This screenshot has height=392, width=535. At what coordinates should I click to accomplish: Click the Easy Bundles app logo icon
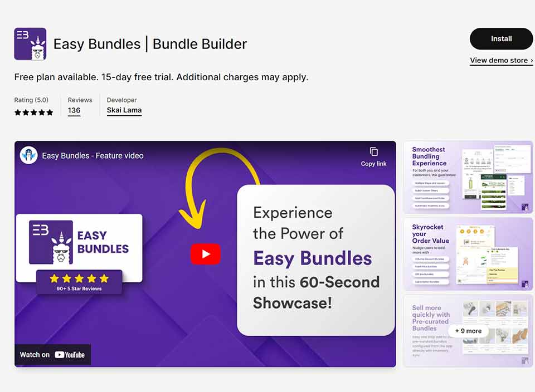(30, 44)
